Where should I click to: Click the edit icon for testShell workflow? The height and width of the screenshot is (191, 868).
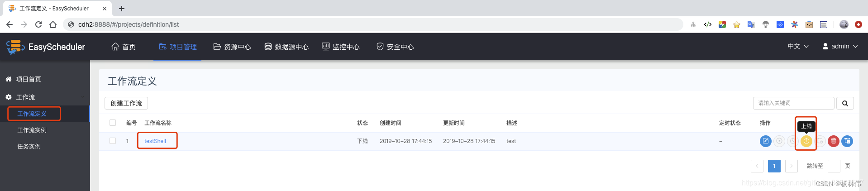click(x=765, y=141)
